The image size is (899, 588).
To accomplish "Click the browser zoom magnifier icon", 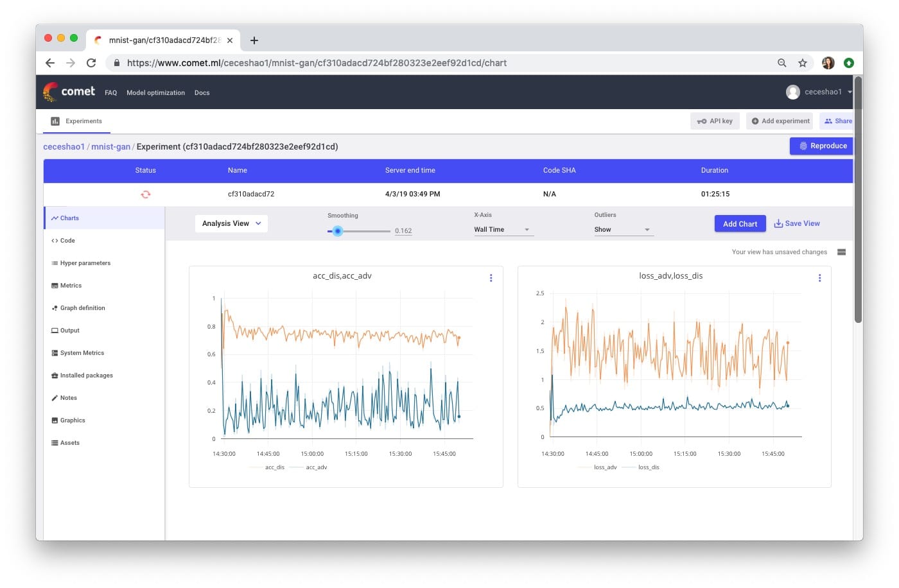I will coord(781,63).
